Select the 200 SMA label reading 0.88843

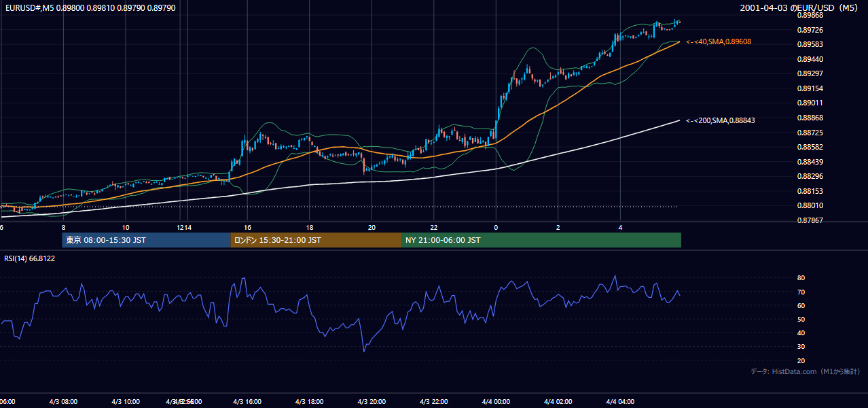(x=721, y=120)
